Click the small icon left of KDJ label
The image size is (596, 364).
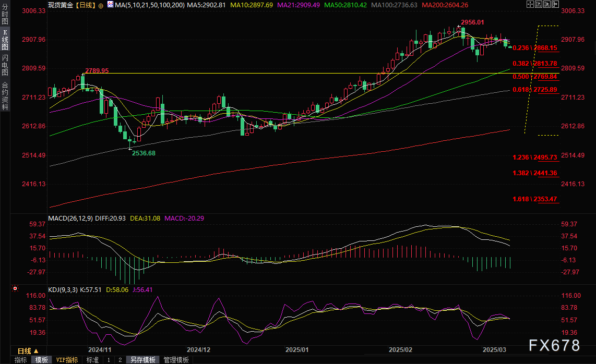tap(15, 288)
